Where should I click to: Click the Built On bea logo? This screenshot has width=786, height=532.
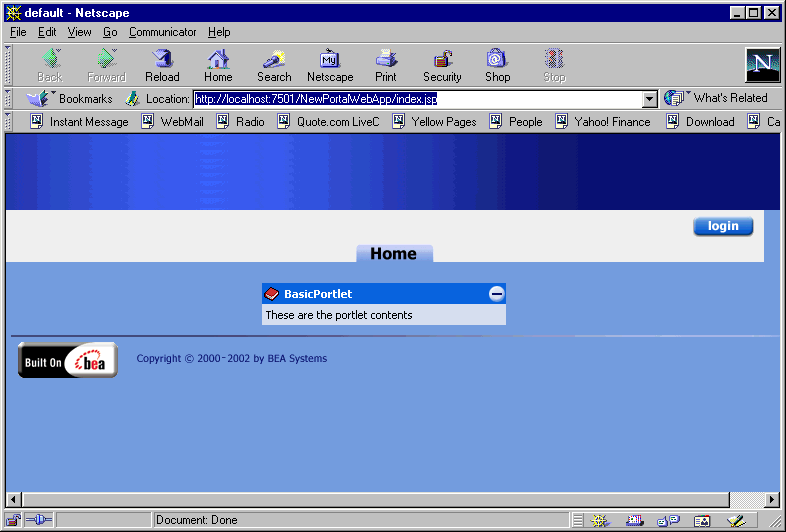68,360
